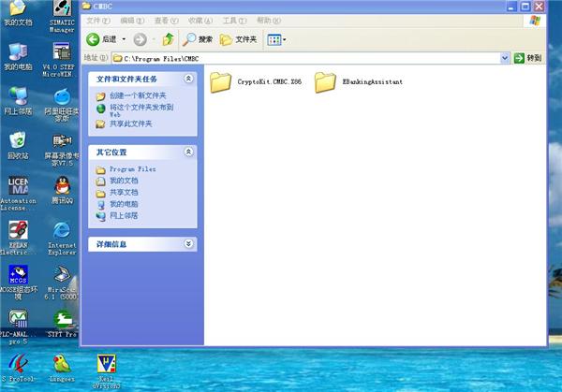Screen dimensions: 562x392
Task: Open the 收藏(A) menu
Action: coord(200,21)
